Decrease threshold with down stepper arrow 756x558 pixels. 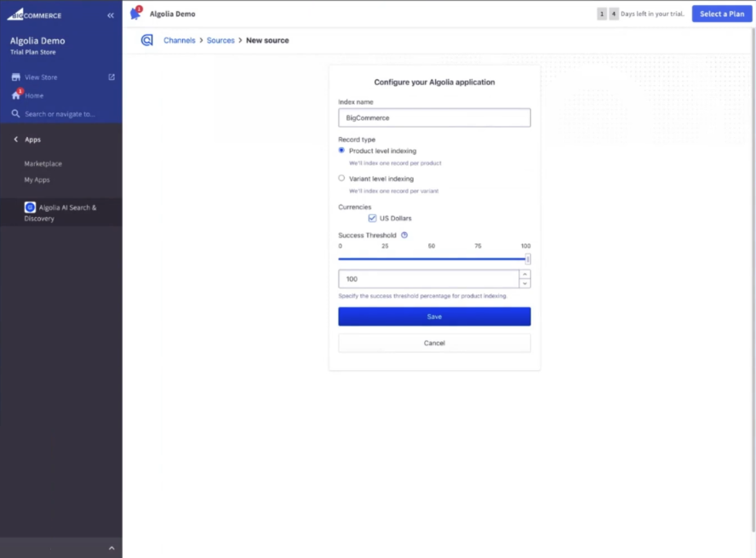click(x=524, y=283)
